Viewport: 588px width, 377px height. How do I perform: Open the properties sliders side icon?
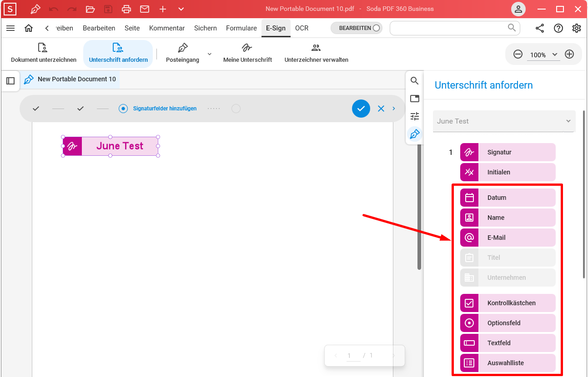tap(415, 116)
